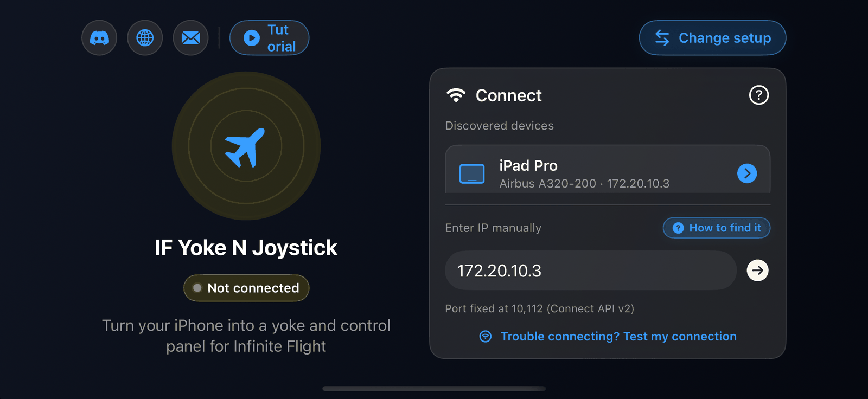The width and height of the screenshot is (868, 399).
Task: Open How to find it help
Action: click(x=716, y=228)
